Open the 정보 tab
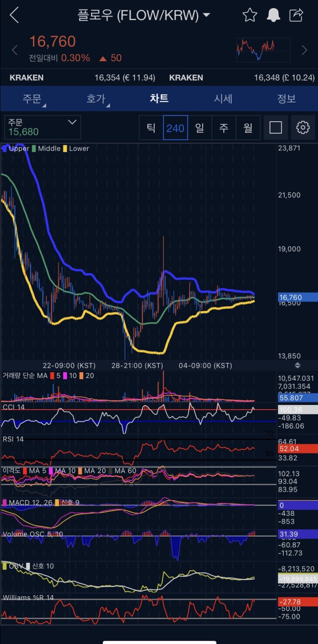This screenshot has width=318, height=644. [x=286, y=99]
